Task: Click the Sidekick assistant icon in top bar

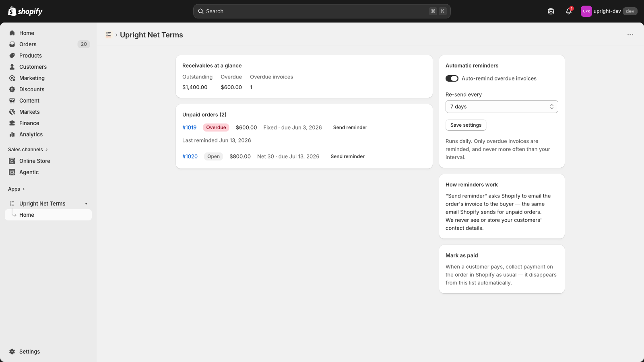Action: 551,11
